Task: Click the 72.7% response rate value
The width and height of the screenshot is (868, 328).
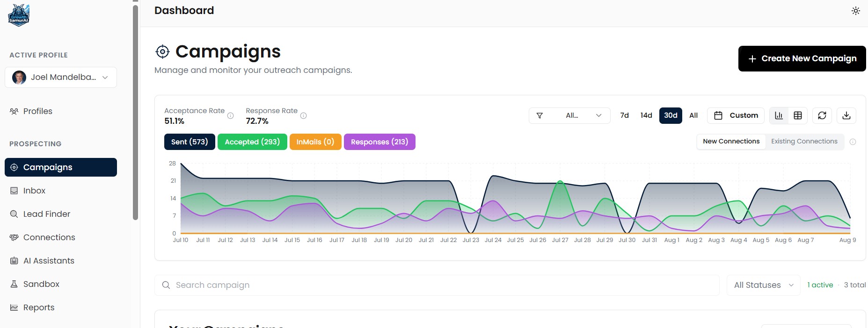Action: (x=257, y=121)
